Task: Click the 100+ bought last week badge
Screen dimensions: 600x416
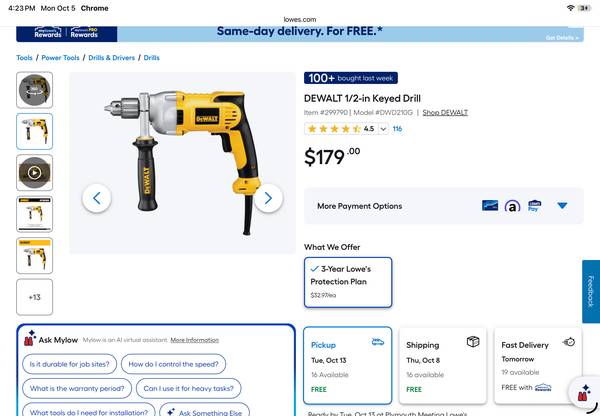Action: point(351,78)
